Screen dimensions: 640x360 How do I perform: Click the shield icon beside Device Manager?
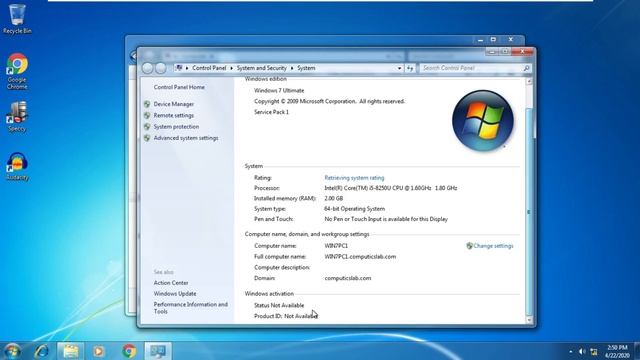(147, 104)
